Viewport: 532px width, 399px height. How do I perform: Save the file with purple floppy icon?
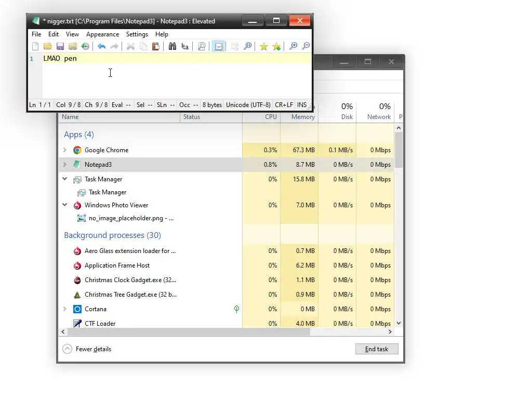[60, 46]
